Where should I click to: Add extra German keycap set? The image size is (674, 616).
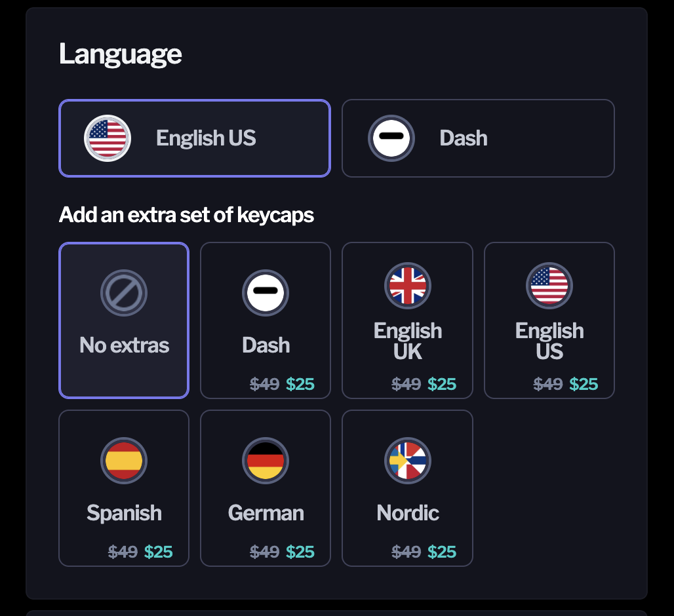(x=266, y=488)
